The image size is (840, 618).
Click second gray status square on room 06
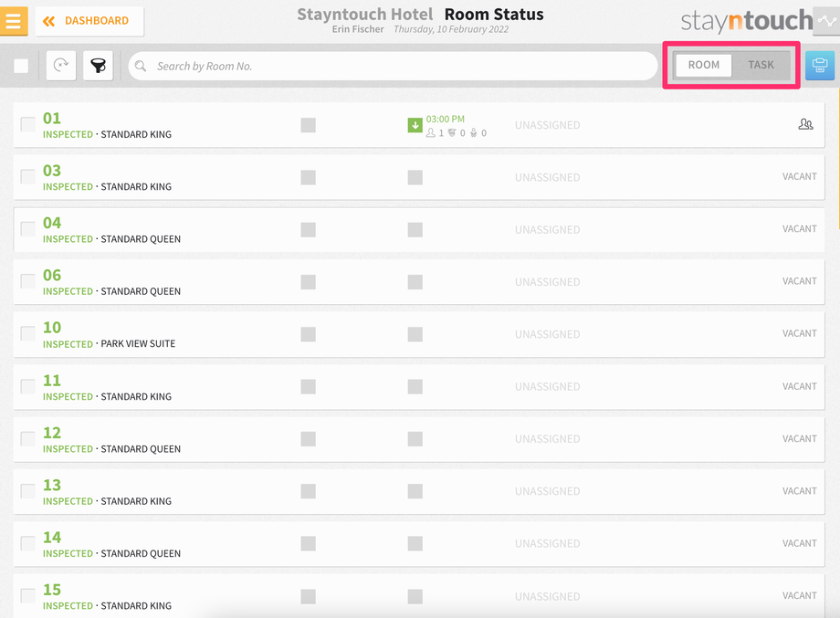tap(415, 282)
